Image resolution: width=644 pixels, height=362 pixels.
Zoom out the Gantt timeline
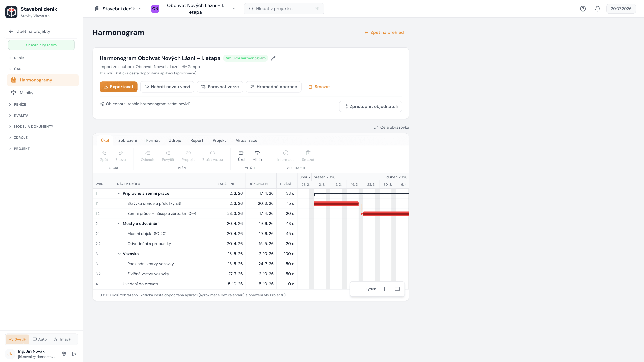pyautogui.click(x=358, y=289)
